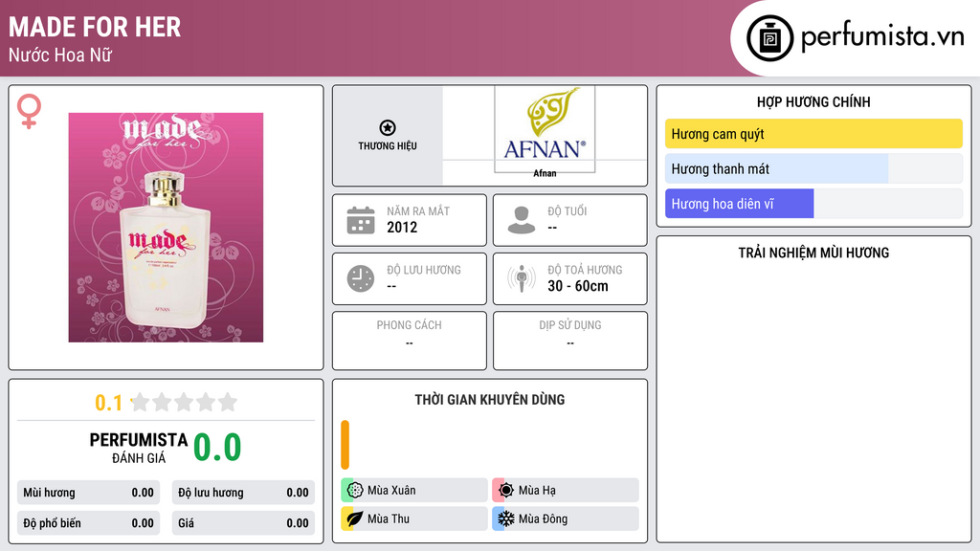Select the Mùa Xuân season tag
The width and height of the screenshot is (980, 551).
[x=413, y=491]
